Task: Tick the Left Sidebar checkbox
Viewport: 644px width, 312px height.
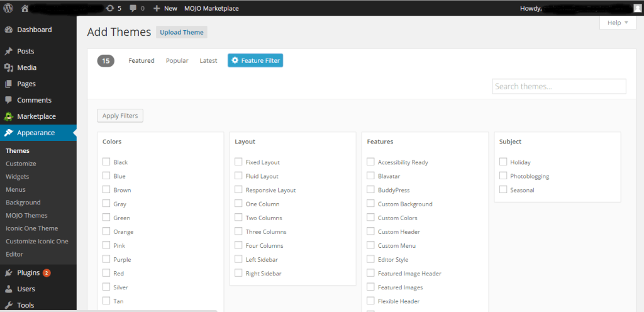Action: (x=238, y=259)
